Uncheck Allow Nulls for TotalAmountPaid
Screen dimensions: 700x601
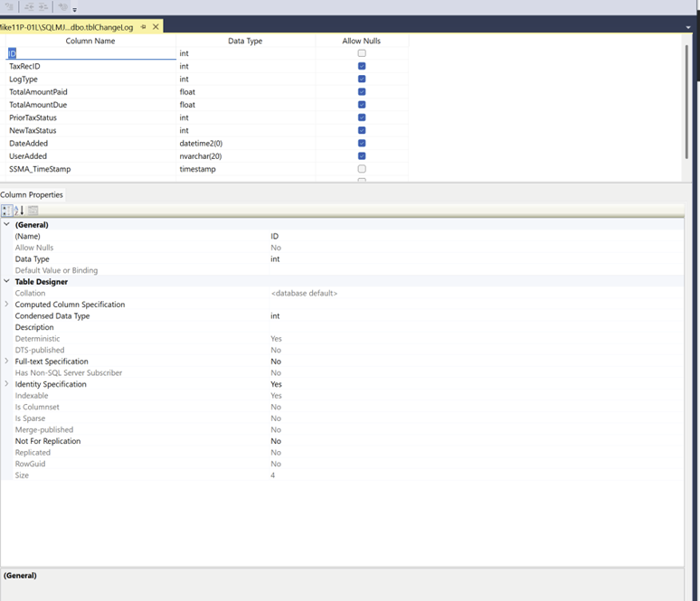click(x=362, y=92)
